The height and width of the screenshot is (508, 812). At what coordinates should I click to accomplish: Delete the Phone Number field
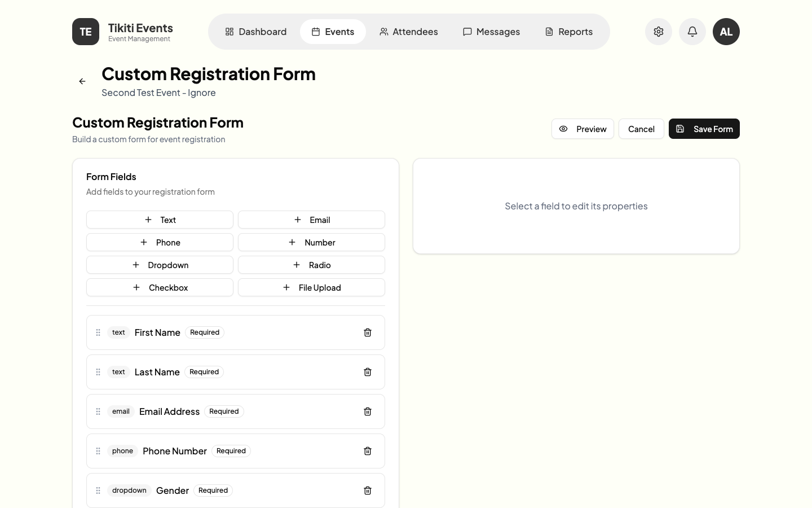click(x=368, y=451)
